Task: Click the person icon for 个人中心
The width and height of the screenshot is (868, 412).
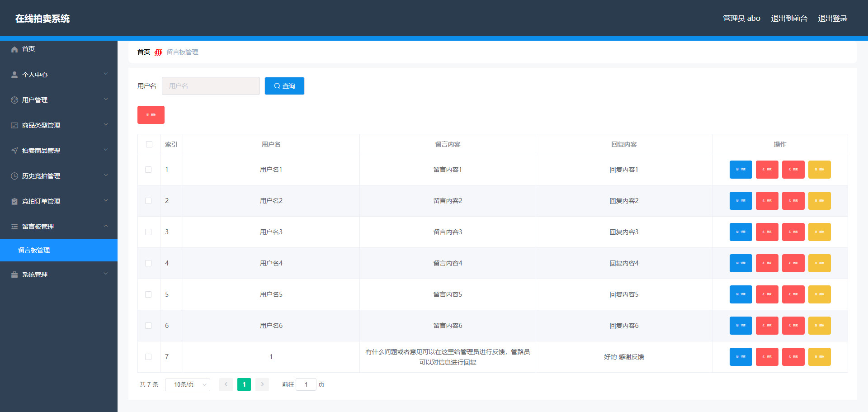Action: tap(14, 75)
